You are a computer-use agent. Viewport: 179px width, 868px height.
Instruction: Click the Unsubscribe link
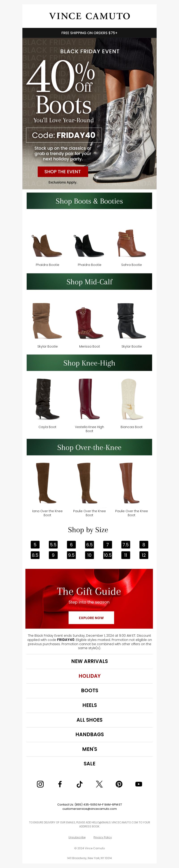77,837
